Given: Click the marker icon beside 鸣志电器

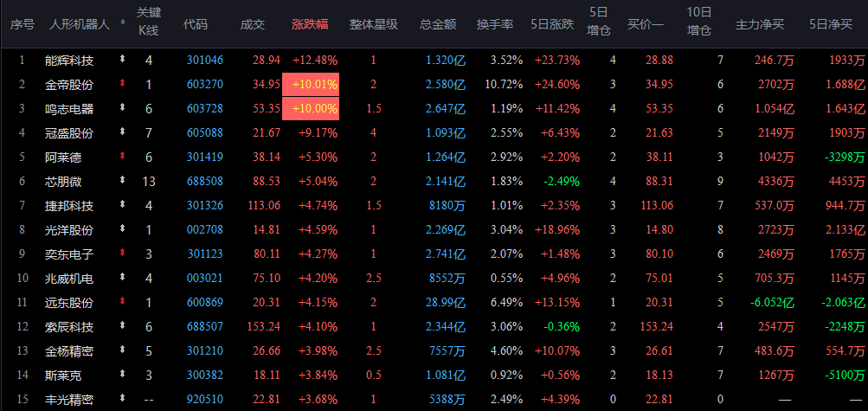Looking at the screenshot, I should (122, 108).
